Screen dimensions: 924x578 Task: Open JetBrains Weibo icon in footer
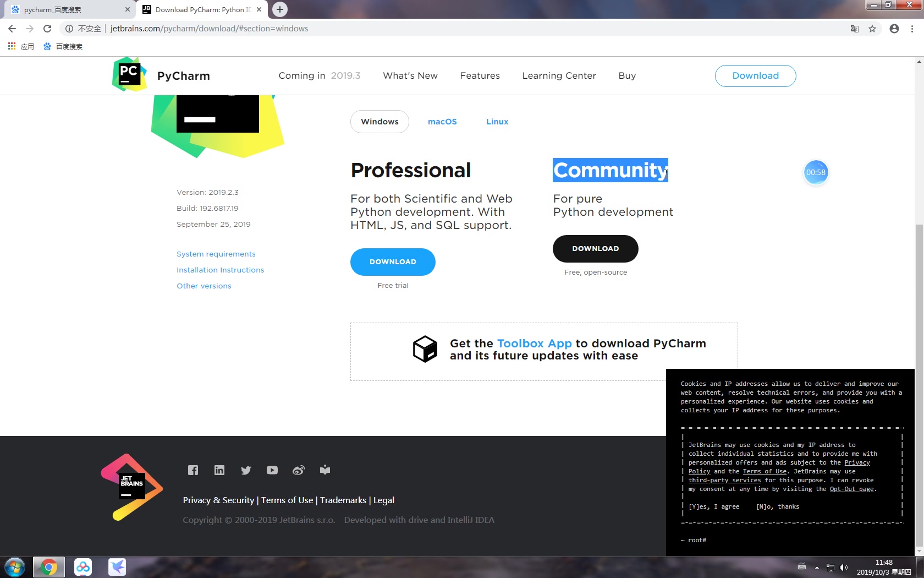point(299,470)
